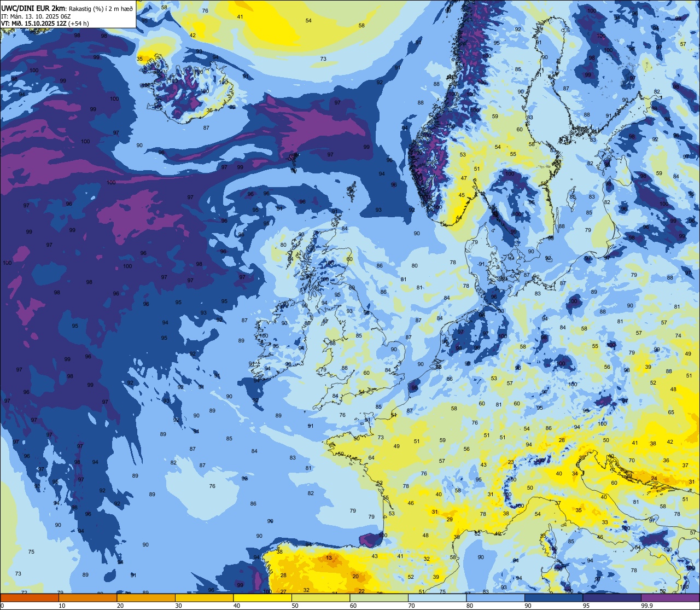
Task: Select the 40–50% bright yellow legend swatch
Action: (x=262, y=598)
